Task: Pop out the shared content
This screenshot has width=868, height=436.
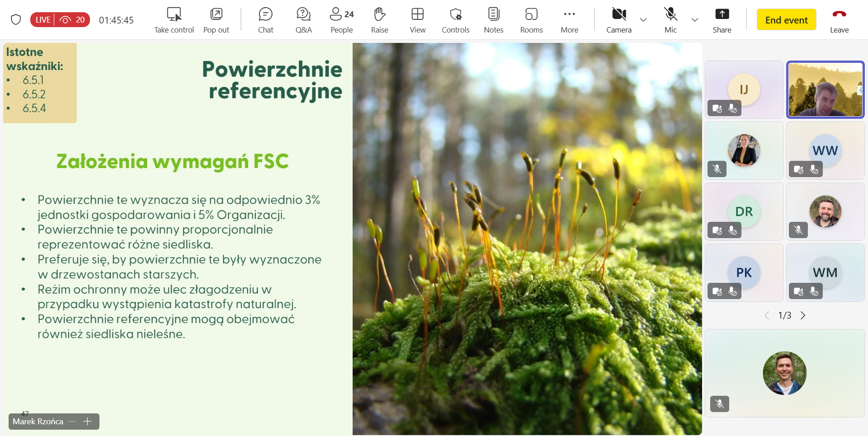Action: tap(216, 20)
